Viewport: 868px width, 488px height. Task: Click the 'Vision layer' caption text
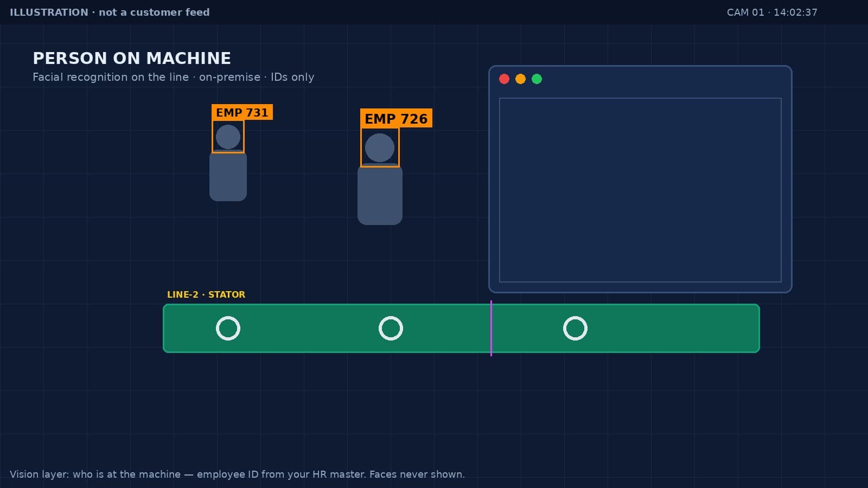coord(237,474)
